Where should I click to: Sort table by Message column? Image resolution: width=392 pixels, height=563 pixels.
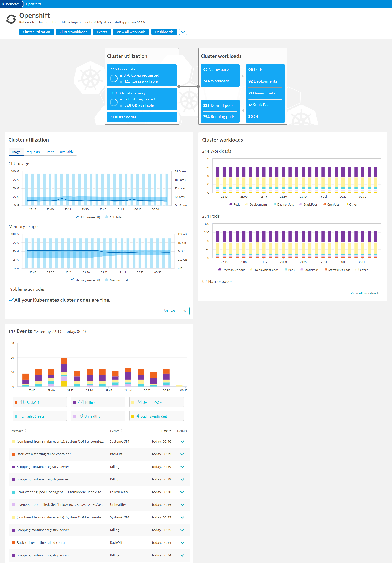click(19, 431)
